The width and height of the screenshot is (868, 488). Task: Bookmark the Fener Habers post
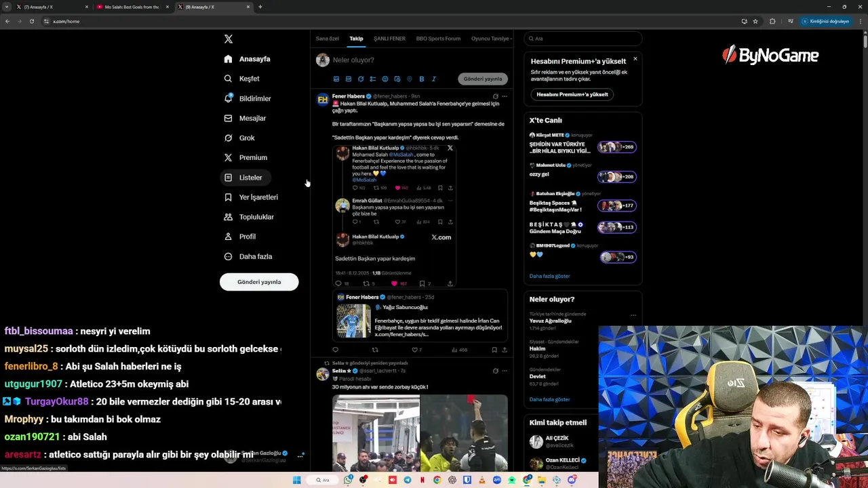494,350
